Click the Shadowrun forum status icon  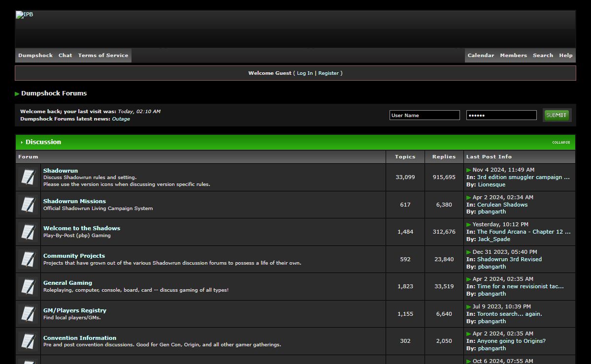click(28, 177)
